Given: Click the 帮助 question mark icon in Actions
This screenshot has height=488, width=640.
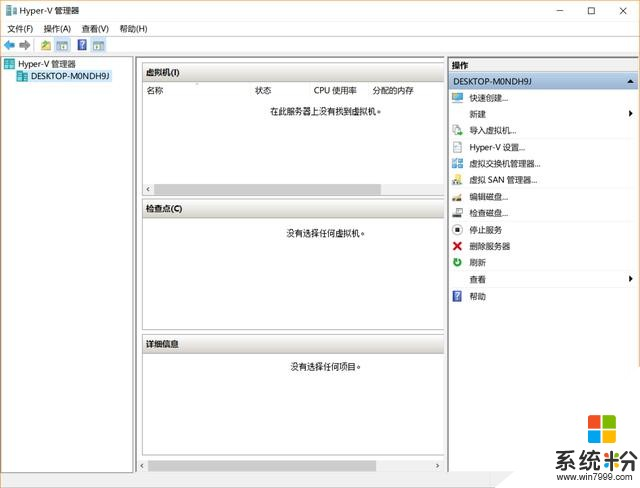Looking at the screenshot, I should coord(458,296).
